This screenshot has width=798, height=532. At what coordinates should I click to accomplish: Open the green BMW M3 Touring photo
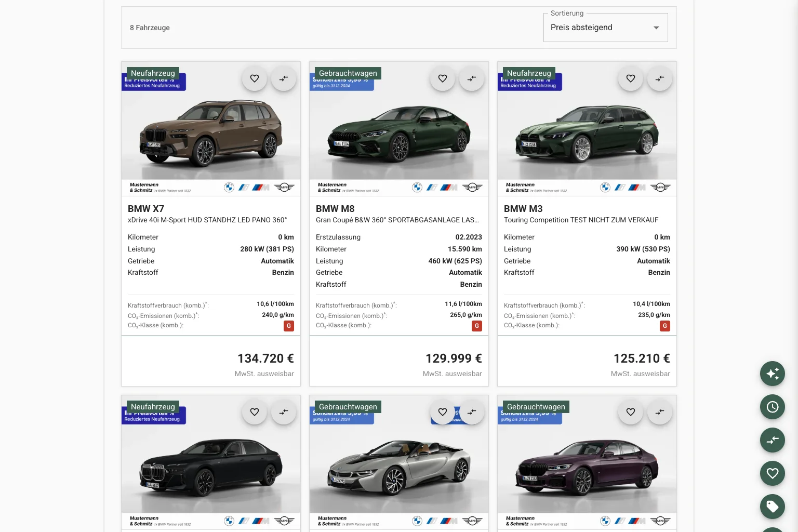tap(587, 129)
